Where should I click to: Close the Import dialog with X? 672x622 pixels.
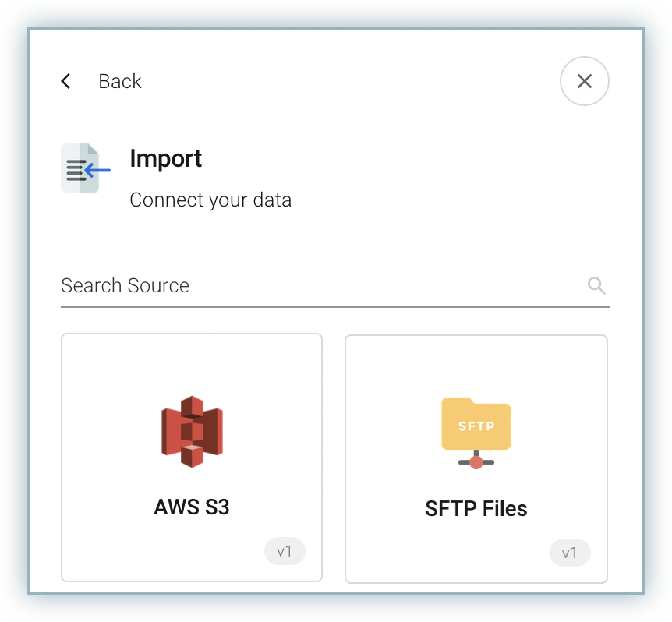click(x=585, y=81)
